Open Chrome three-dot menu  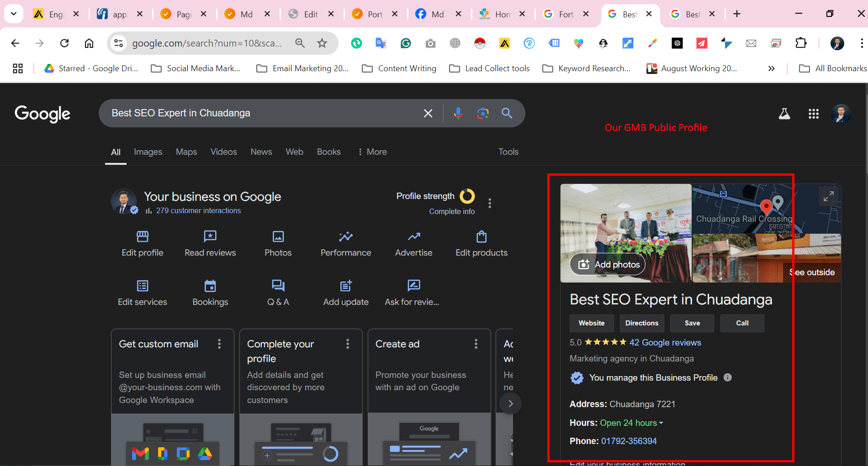click(x=862, y=43)
